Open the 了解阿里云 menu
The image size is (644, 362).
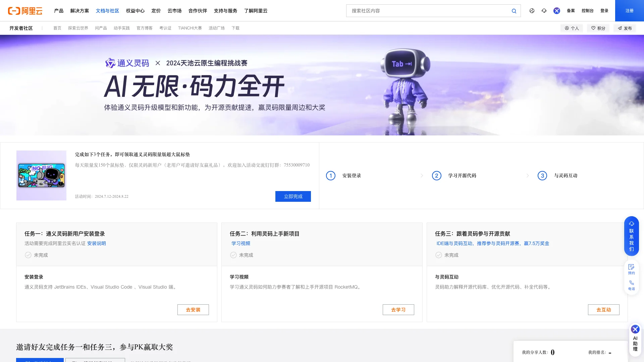256,11
